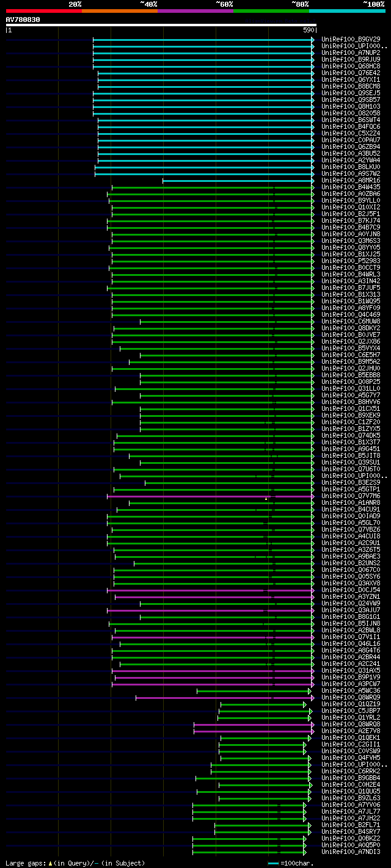The width and height of the screenshot is (391, 868).
Task: Open hit UniRef100_B7KJ74
Action: [x=351, y=220]
